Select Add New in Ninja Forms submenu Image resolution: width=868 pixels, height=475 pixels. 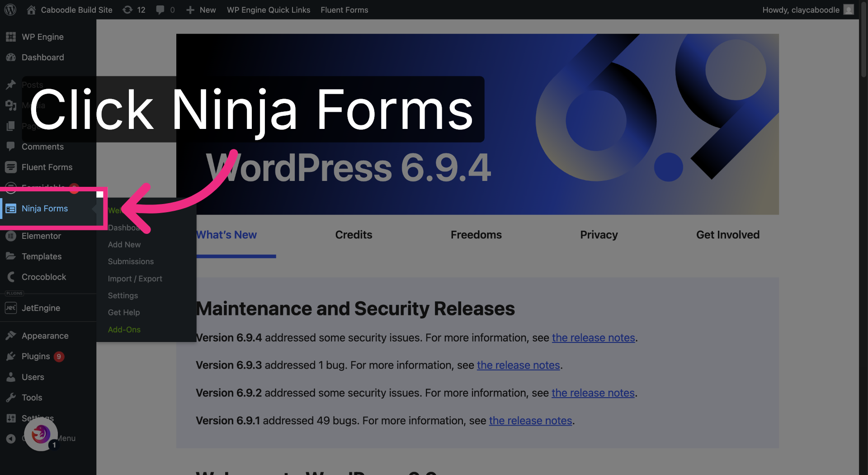[124, 245]
